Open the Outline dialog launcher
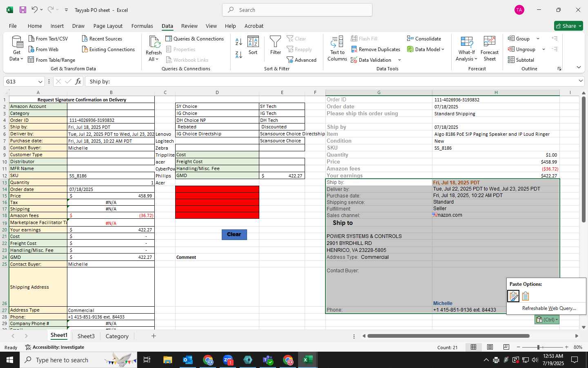This screenshot has height=368, width=588. point(559,69)
